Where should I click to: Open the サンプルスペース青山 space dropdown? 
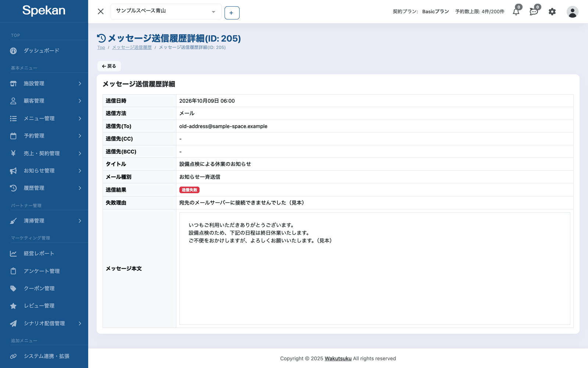point(166,11)
